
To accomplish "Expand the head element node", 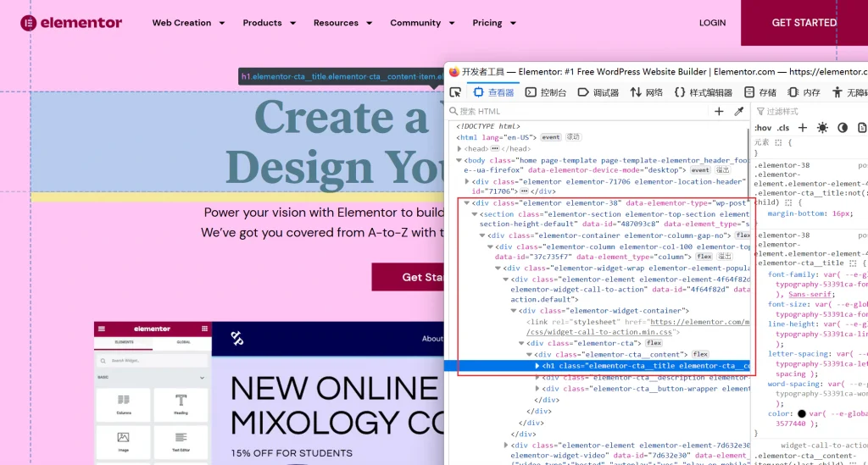I will 459,148.
